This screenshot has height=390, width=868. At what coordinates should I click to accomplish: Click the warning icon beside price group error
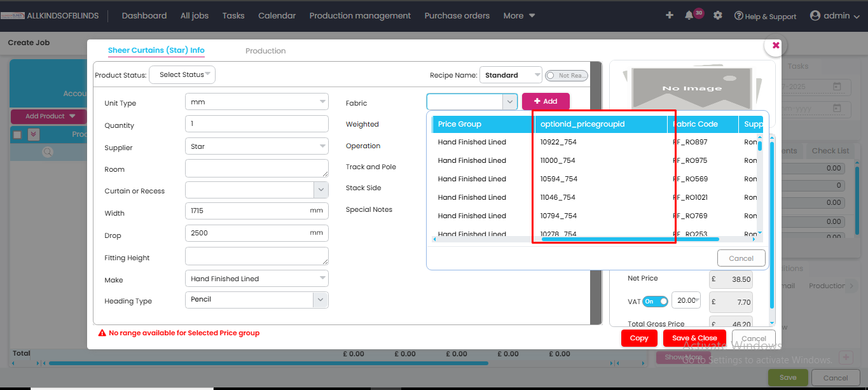point(102,333)
